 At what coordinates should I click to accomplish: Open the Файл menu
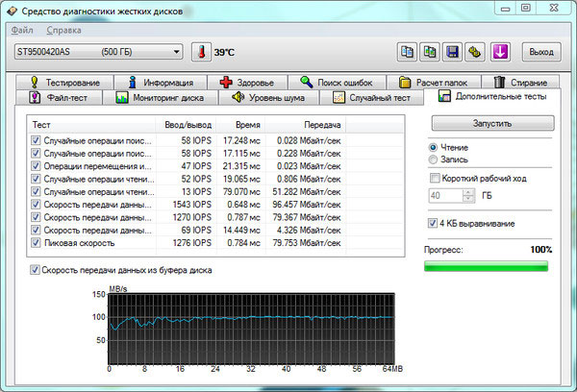(22, 30)
